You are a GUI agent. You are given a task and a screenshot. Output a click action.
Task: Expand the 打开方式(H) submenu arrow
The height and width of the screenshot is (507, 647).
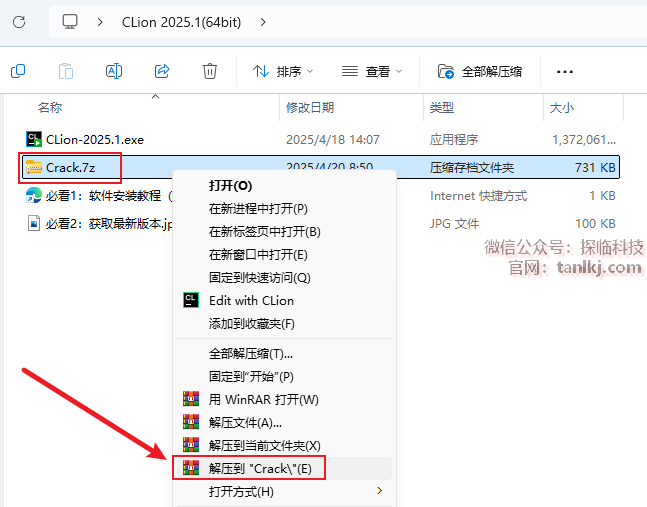click(380, 491)
